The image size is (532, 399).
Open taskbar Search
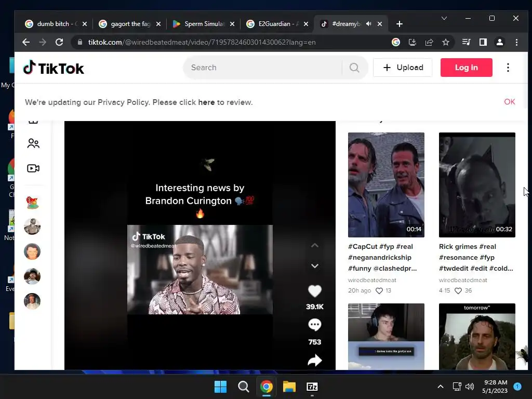[243, 387]
